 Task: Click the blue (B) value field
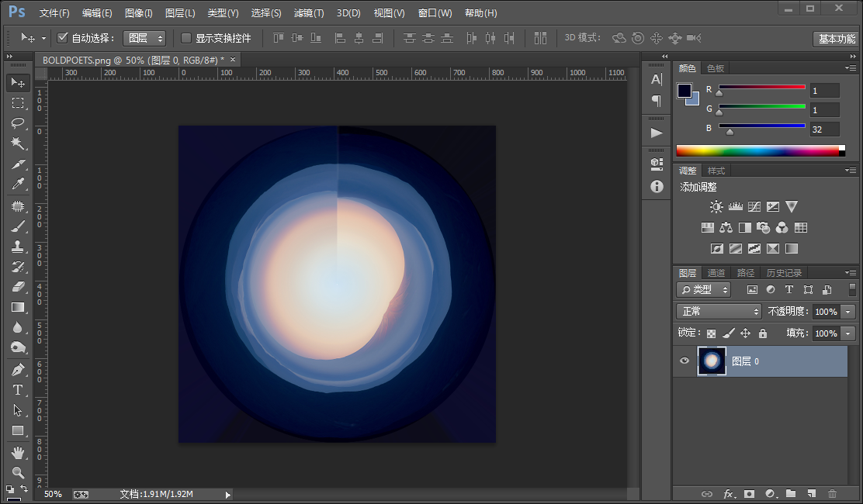824,129
